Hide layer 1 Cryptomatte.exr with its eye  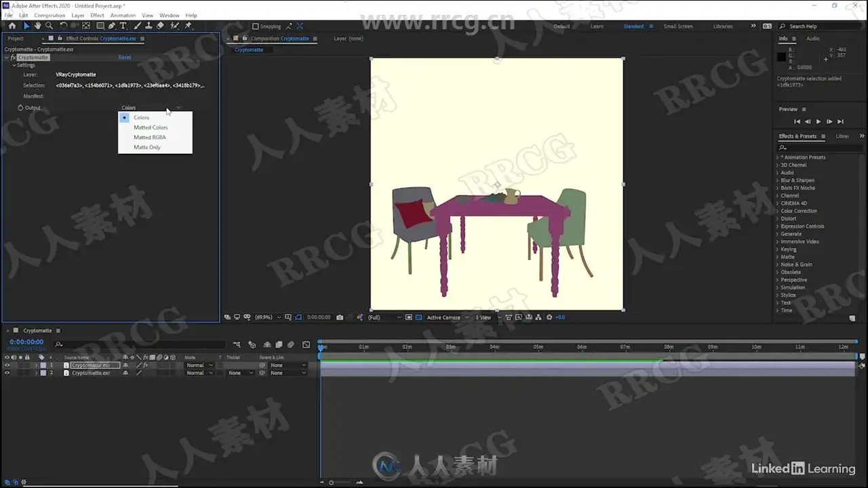tap(7, 365)
